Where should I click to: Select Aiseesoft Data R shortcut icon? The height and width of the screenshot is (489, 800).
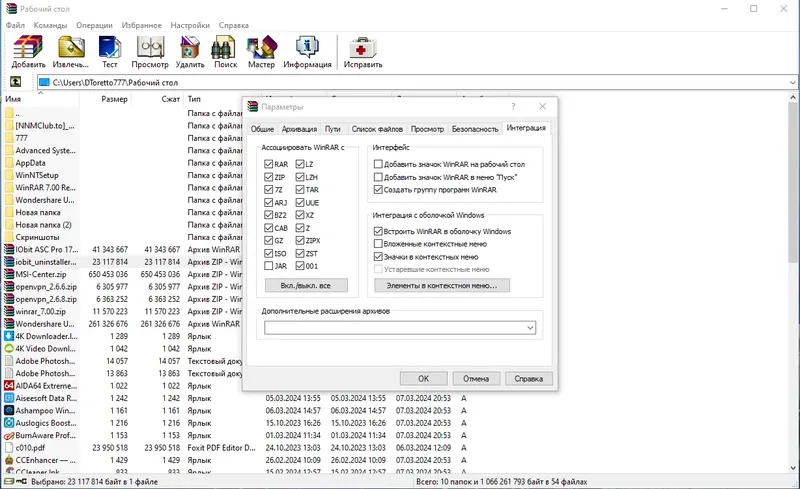[x=9, y=398]
